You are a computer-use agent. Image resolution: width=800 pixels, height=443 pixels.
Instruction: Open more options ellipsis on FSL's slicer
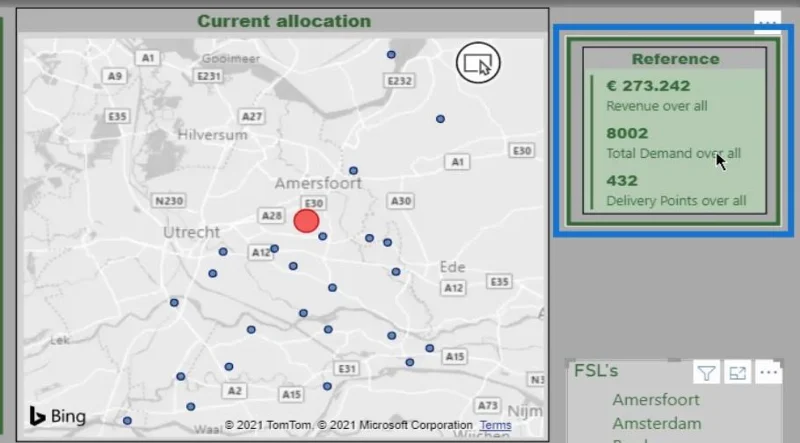(x=768, y=373)
